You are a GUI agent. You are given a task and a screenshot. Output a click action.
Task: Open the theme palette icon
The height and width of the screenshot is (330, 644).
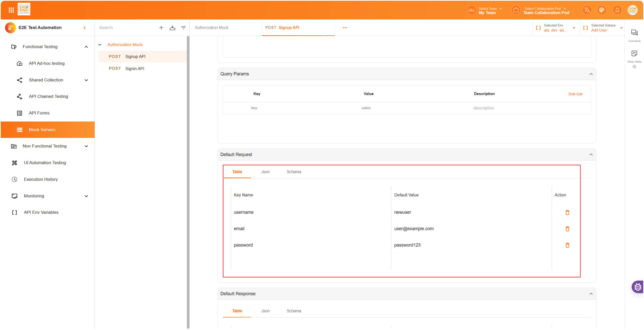click(x=602, y=10)
